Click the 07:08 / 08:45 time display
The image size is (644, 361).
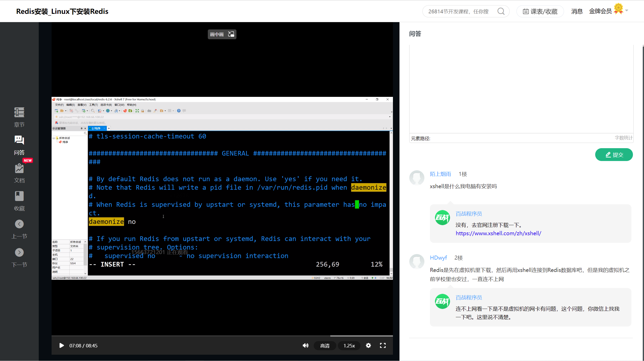(x=83, y=346)
